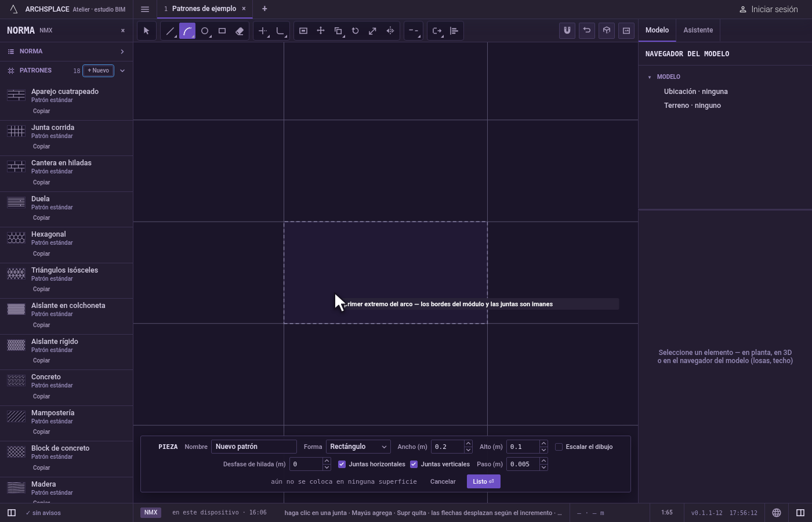812x522 pixels.
Task: Toggle the magnet snapping icon
Action: (567, 31)
